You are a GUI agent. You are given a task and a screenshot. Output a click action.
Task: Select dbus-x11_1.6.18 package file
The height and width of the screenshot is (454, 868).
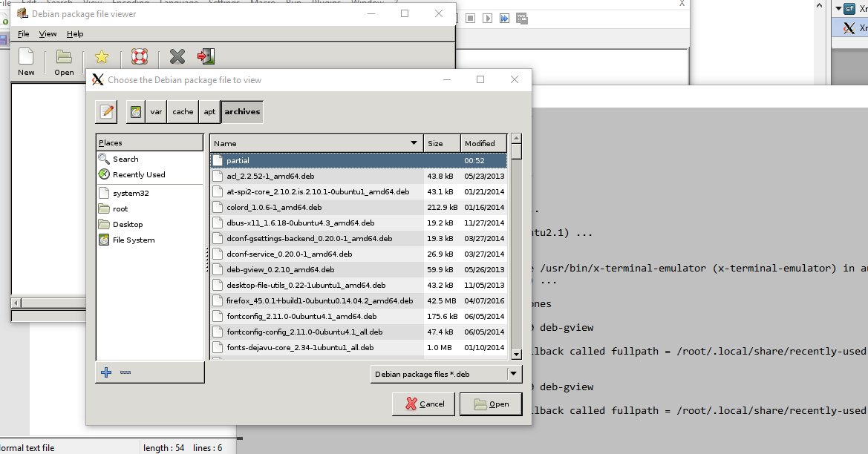click(x=358, y=223)
